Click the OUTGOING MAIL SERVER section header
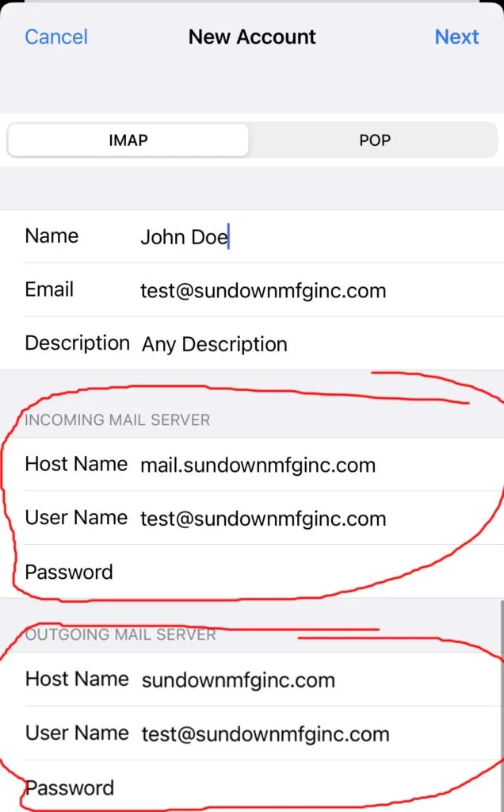Image resolution: width=504 pixels, height=812 pixels. (x=120, y=634)
